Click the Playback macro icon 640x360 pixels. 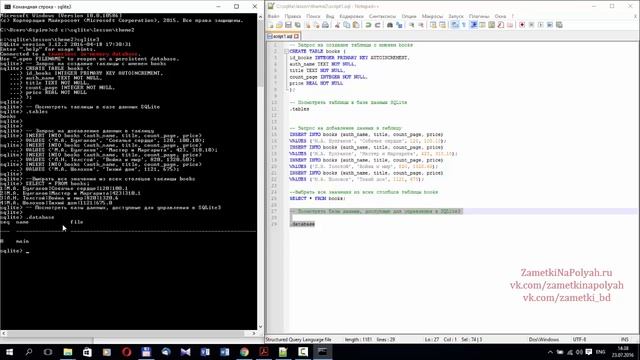pyautogui.click(x=541, y=25)
